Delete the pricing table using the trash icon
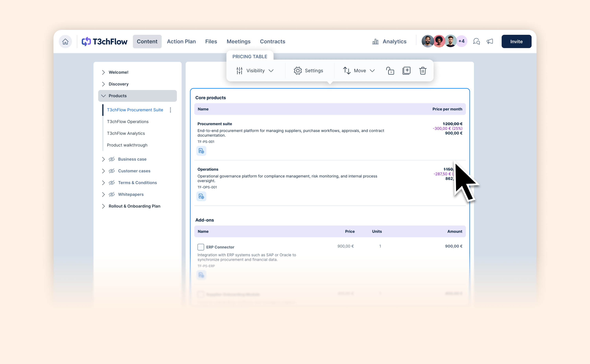Screen dimensions: 590x364 pos(423,71)
